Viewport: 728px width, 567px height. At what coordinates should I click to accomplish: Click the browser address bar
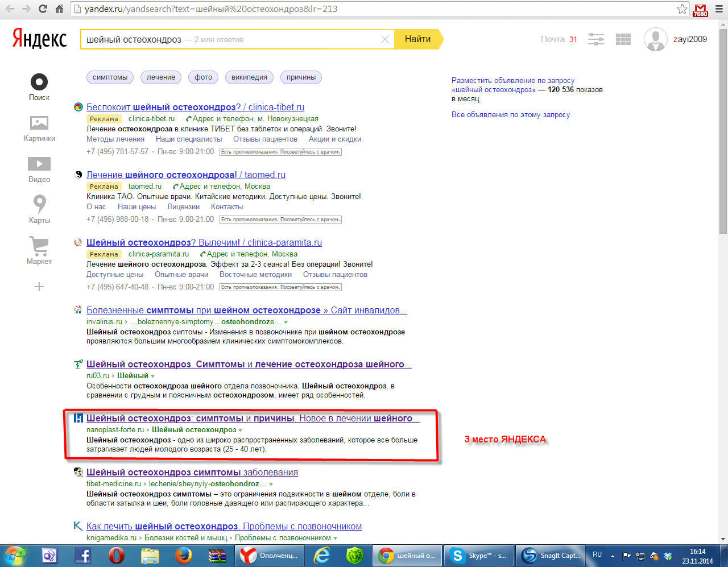click(x=378, y=9)
